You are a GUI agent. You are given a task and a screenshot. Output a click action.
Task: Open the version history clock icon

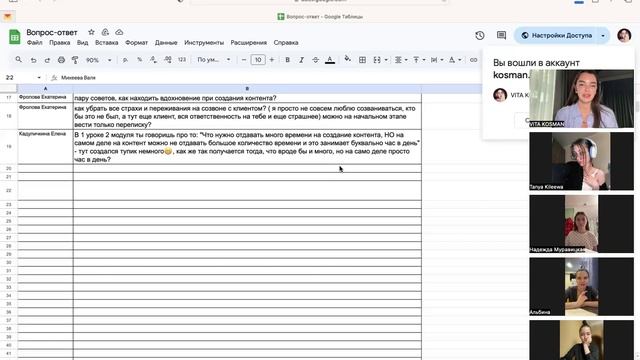click(480, 36)
